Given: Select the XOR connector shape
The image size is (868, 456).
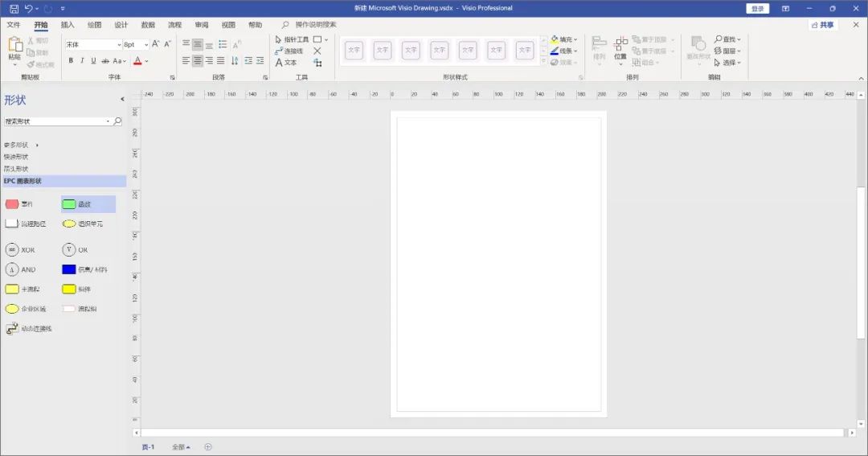Looking at the screenshot, I should point(20,250).
